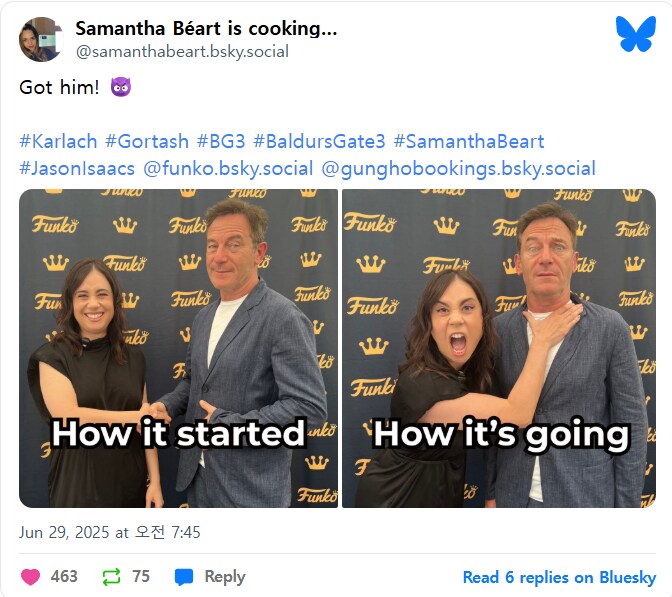This screenshot has width=672, height=597.
Task: Click the pink heart like icon
Action: point(30,577)
